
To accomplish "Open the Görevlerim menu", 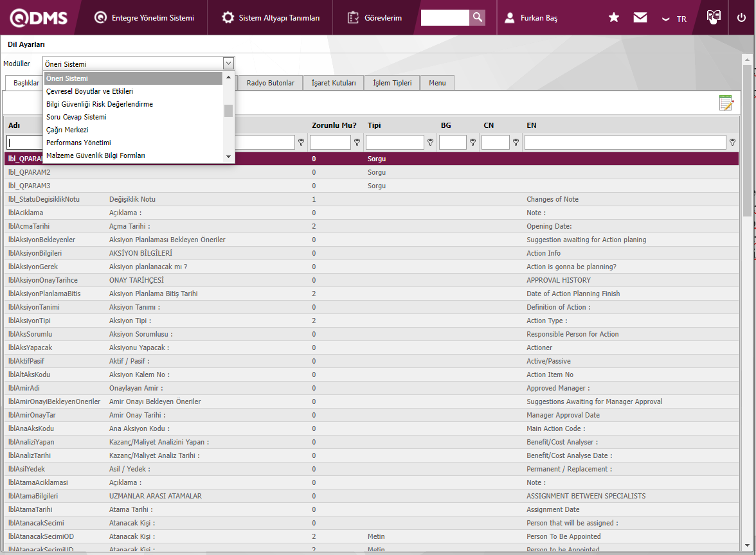I will click(375, 18).
